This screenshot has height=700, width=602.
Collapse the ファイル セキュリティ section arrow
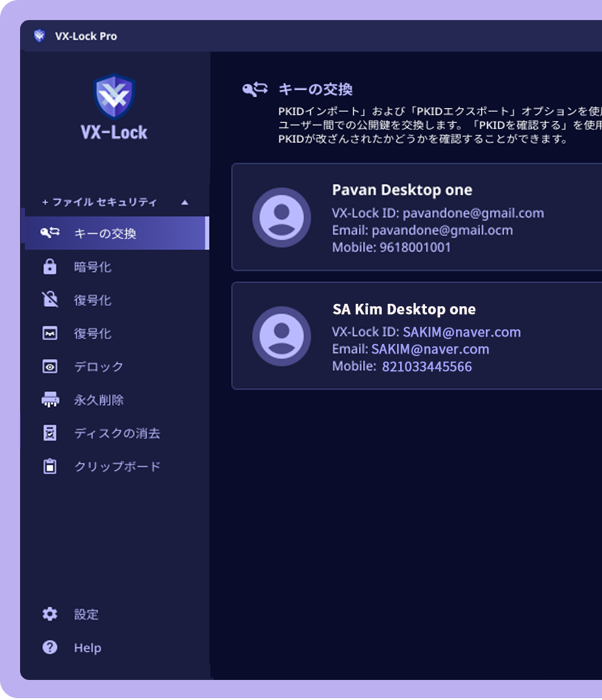185,202
